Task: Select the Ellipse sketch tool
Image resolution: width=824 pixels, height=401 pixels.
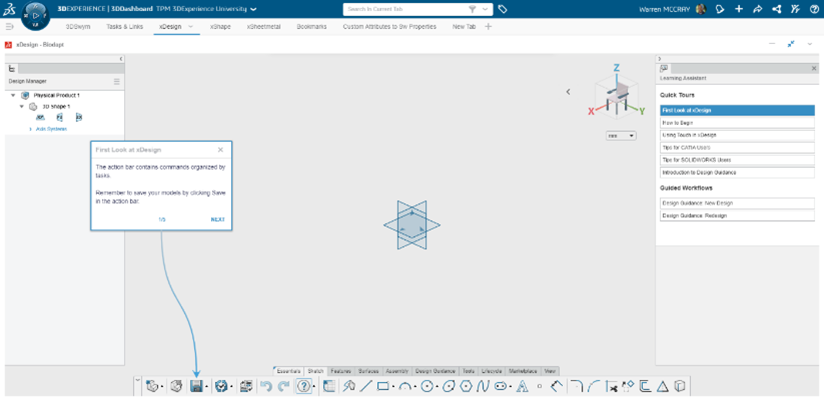Action: tap(448, 386)
